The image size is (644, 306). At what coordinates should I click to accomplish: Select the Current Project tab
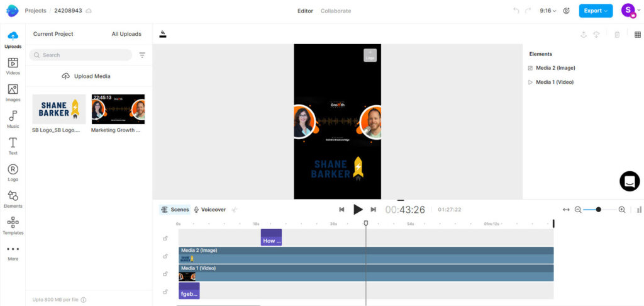53,34
